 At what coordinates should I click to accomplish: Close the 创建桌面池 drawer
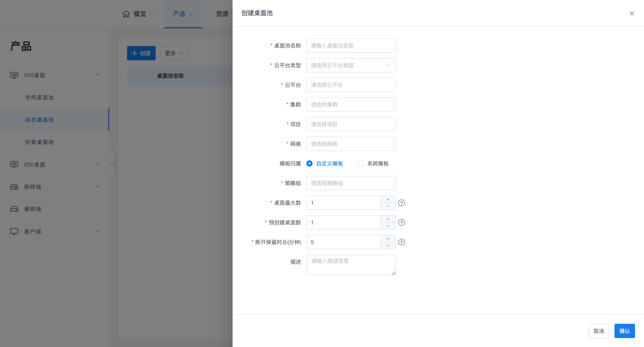pos(632,13)
